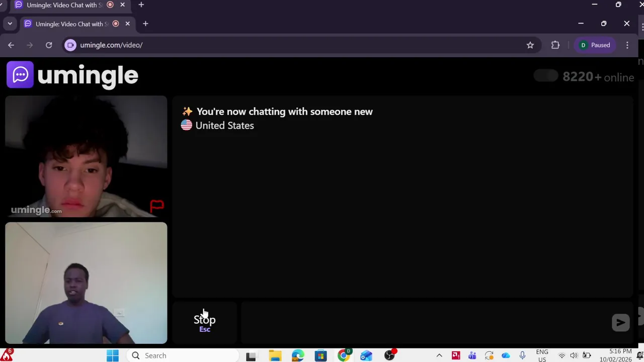The image size is (644, 362).
Task: Open Wi-Fi network settings in tray
Action: 561,356
